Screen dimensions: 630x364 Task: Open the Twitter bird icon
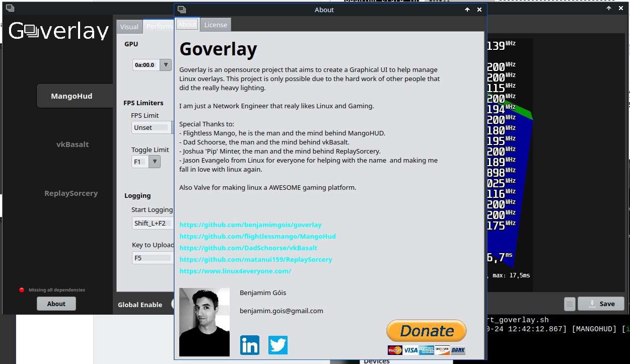278,345
